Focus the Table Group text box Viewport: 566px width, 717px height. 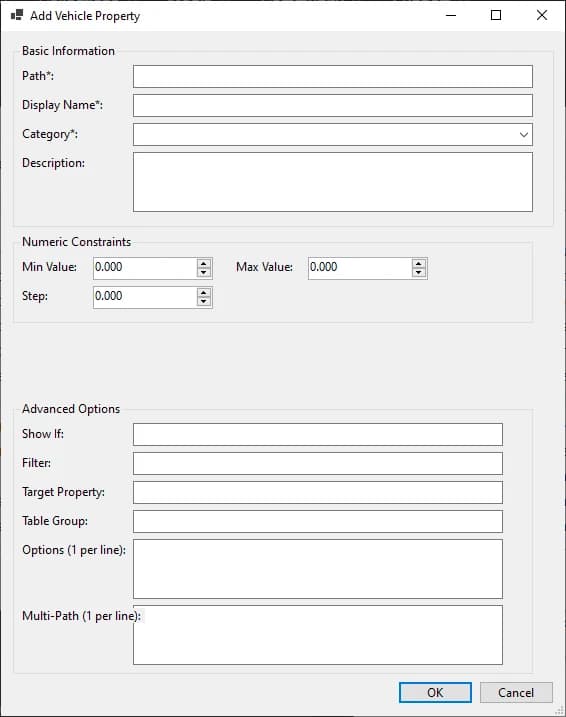[x=318, y=522]
